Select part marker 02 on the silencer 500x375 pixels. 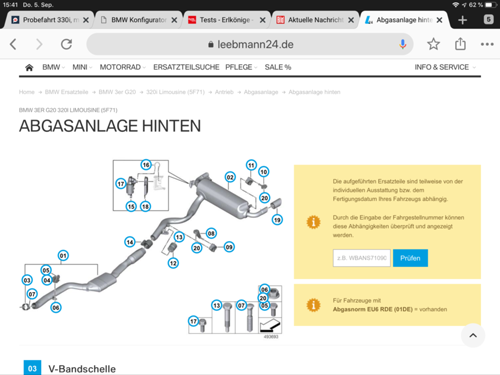[230, 177]
